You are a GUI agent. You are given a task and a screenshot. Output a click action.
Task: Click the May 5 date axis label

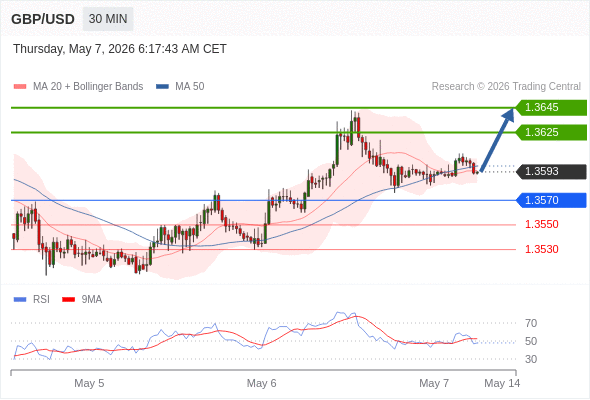(x=89, y=383)
